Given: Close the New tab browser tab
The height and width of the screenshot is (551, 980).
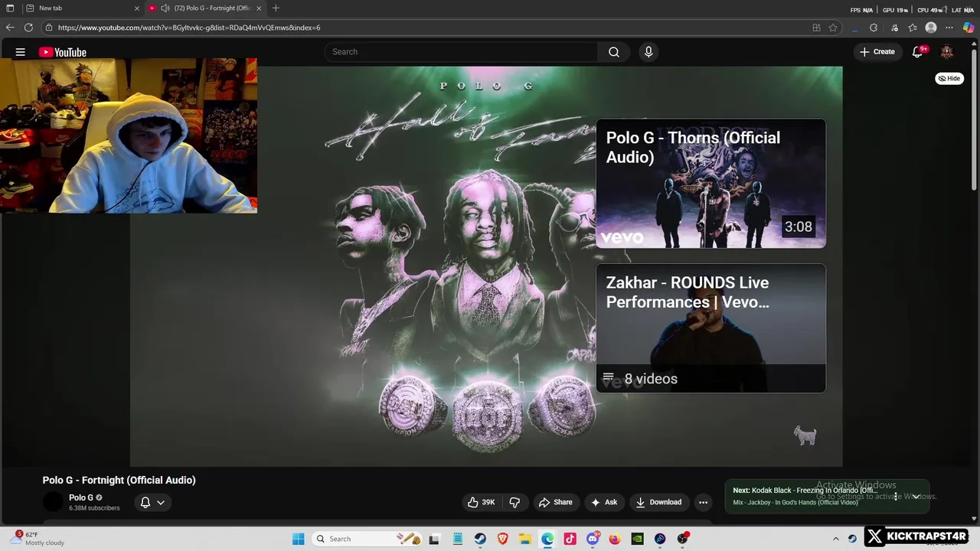Looking at the screenshot, I should tap(137, 8).
